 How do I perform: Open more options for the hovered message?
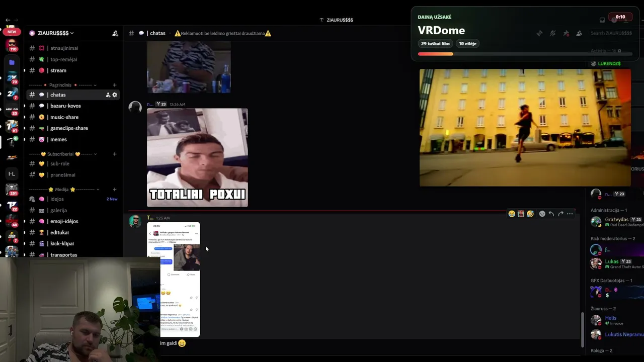click(x=570, y=214)
